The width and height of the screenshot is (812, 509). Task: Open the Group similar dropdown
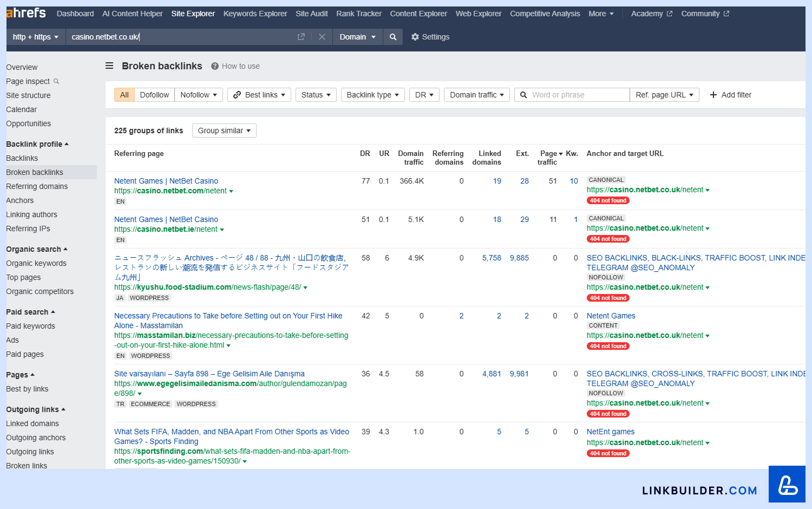click(224, 130)
